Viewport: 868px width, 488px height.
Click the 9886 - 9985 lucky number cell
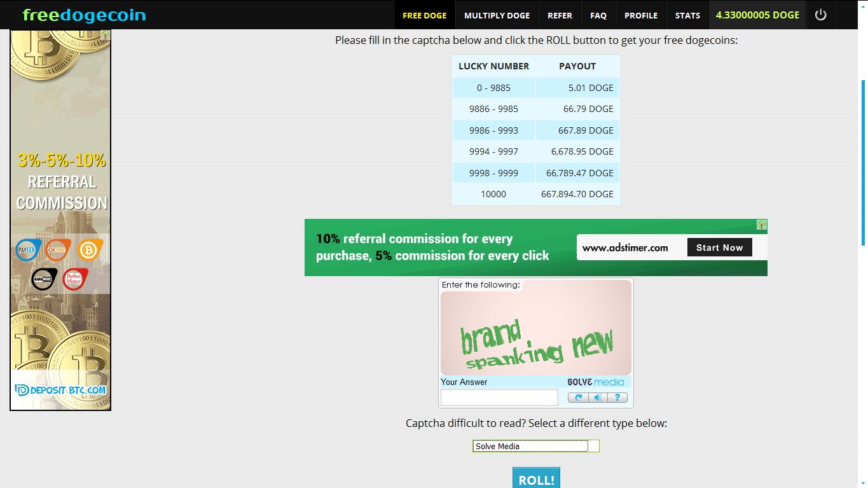coord(493,109)
